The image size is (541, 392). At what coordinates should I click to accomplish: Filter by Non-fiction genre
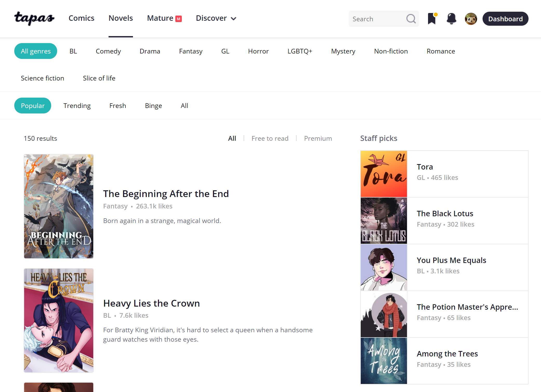pyautogui.click(x=391, y=51)
